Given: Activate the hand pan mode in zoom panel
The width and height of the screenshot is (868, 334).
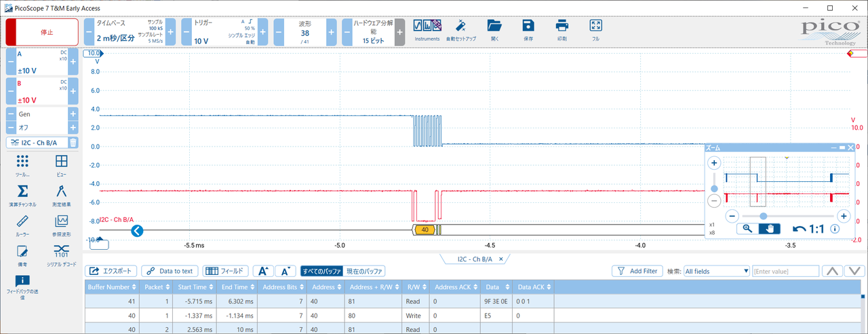Looking at the screenshot, I should pos(771,229).
